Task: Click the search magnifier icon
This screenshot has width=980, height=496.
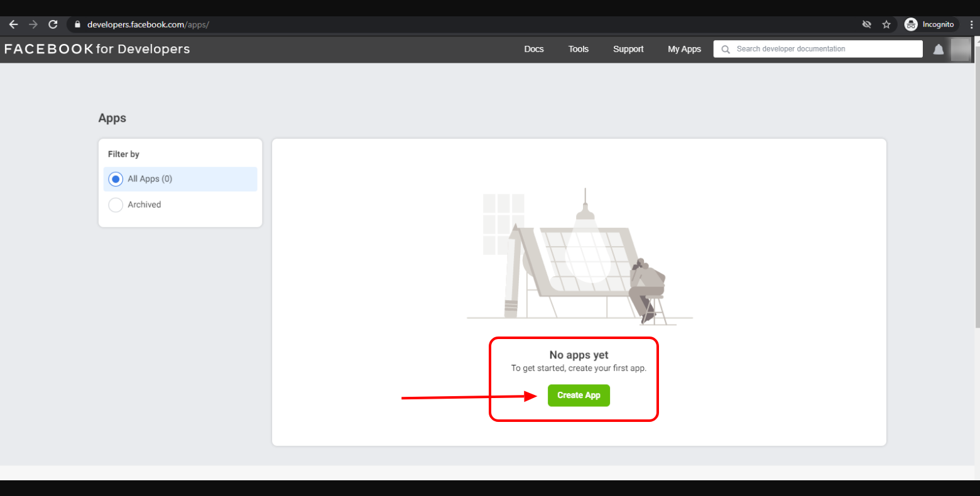Action: (x=726, y=49)
